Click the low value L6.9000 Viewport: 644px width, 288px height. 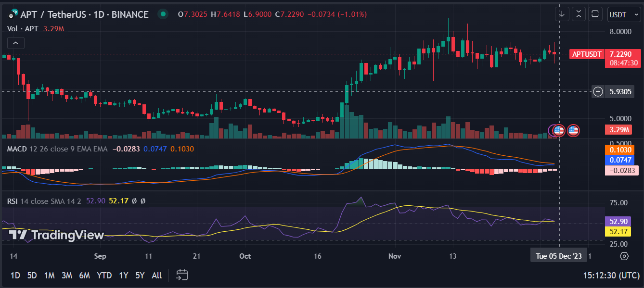258,14
